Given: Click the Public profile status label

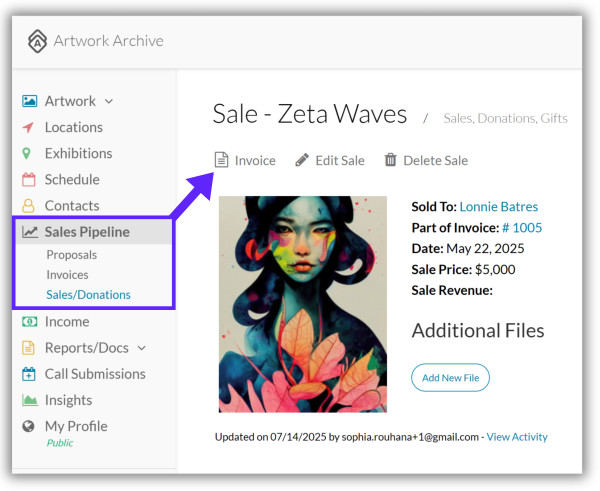Looking at the screenshot, I should coord(60,443).
